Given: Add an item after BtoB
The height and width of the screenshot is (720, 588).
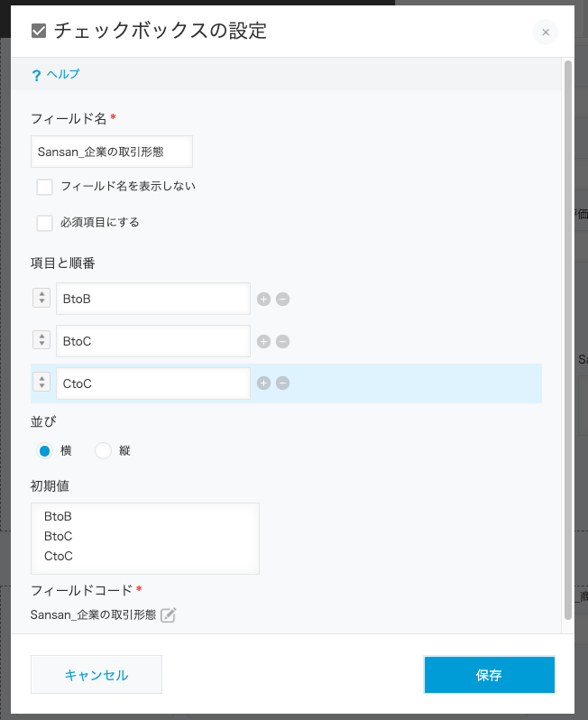Looking at the screenshot, I should [x=263, y=300].
